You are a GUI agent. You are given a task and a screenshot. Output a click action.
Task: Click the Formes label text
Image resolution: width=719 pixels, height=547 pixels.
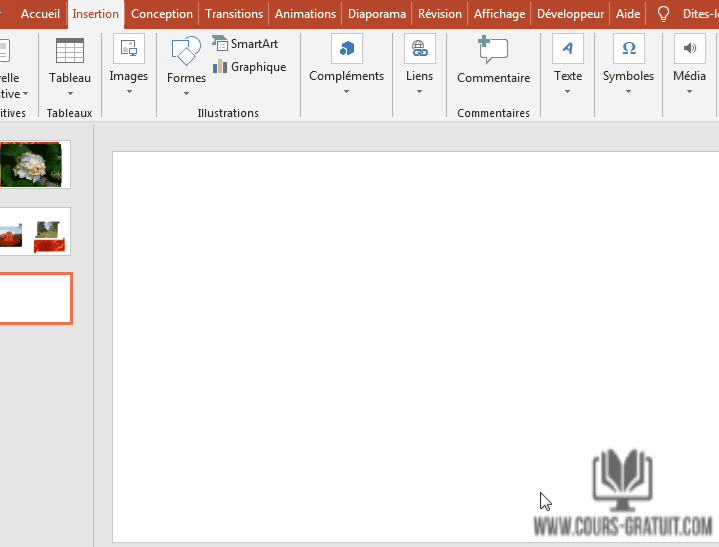[186, 78]
